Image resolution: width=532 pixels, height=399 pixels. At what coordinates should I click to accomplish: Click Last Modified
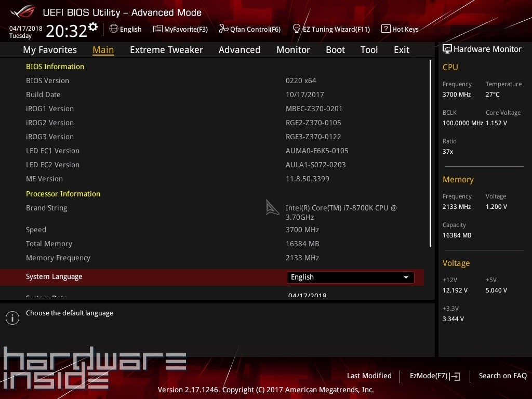(369, 376)
